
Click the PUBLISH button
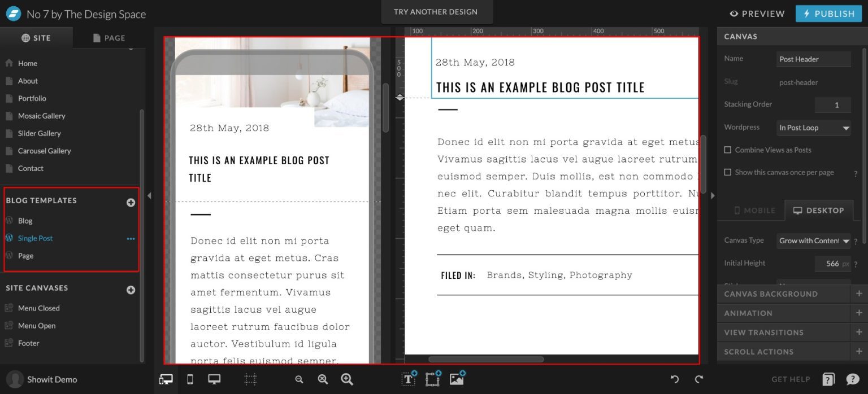tap(828, 14)
